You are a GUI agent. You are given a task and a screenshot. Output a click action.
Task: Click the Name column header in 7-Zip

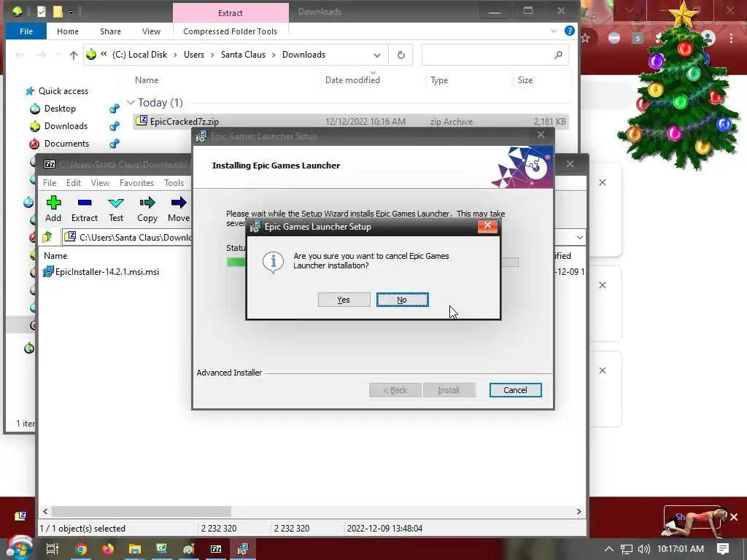tap(55, 256)
